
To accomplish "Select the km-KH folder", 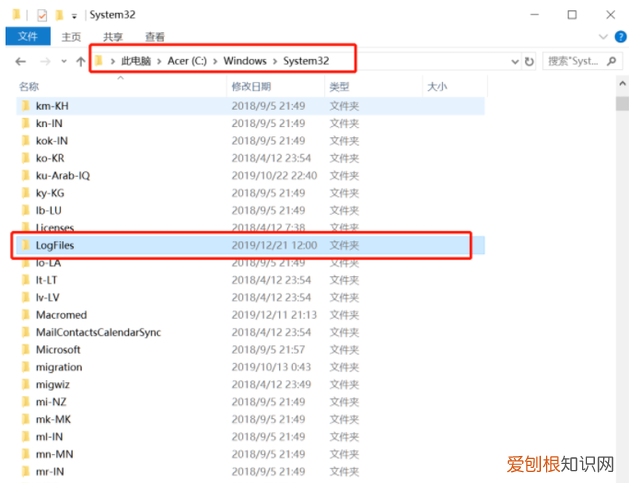I will click(251, 106).
